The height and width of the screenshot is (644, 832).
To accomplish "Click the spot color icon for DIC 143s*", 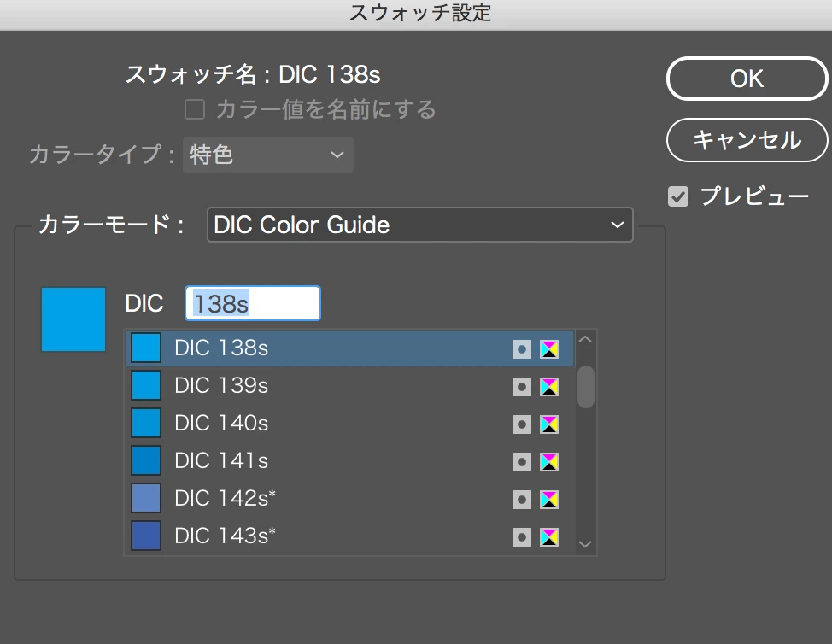I will pyautogui.click(x=522, y=537).
